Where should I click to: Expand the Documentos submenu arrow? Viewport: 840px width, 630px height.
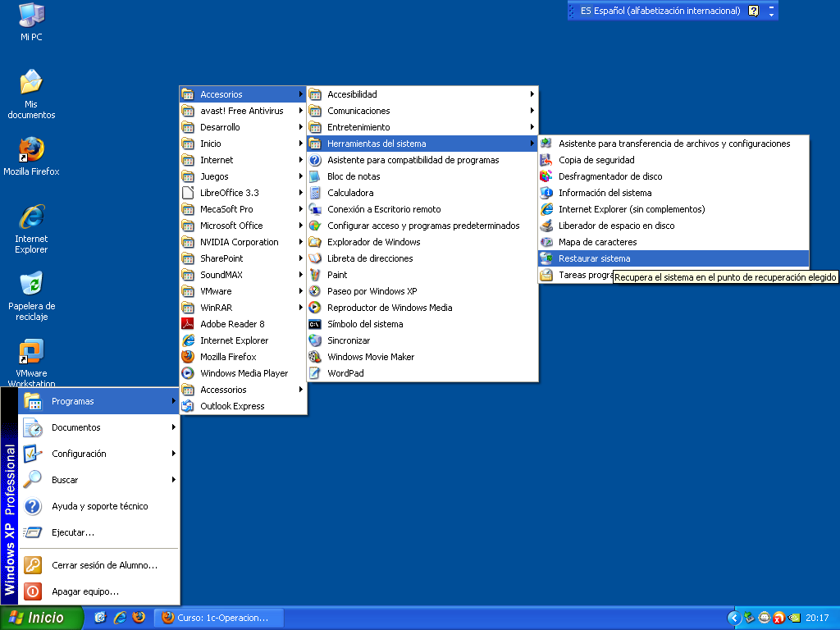point(174,427)
